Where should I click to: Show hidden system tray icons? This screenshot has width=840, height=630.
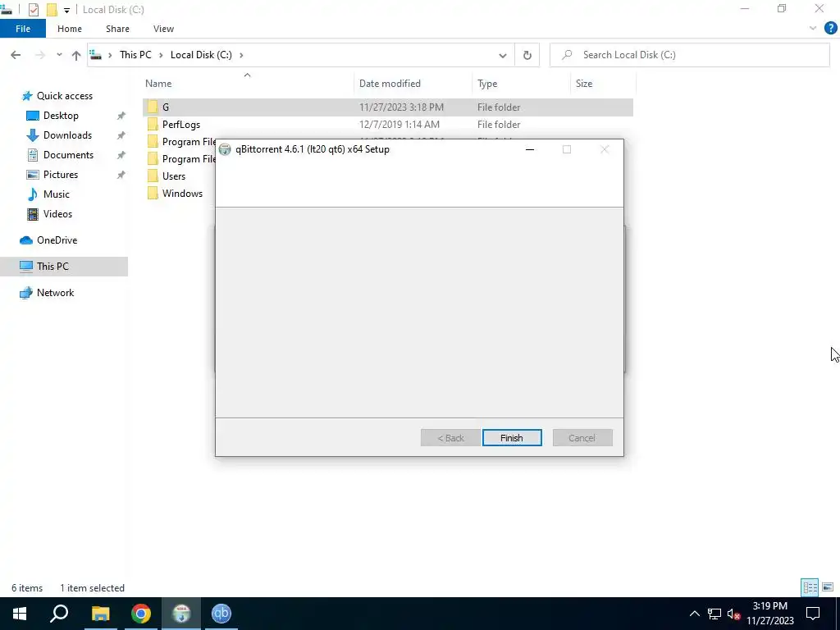coord(694,614)
